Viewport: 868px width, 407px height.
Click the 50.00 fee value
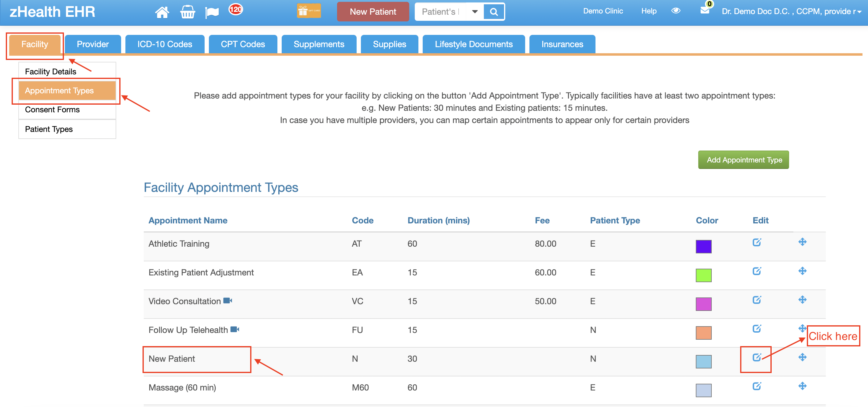(546, 301)
